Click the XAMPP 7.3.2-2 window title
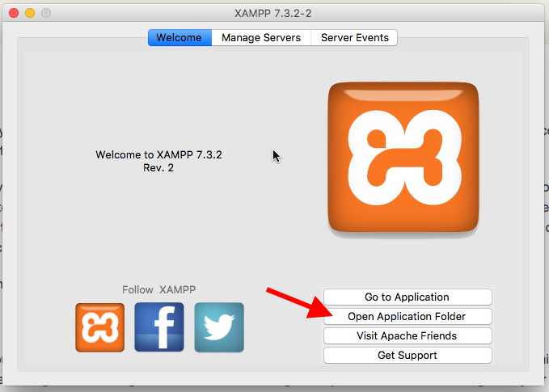 pos(272,13)
